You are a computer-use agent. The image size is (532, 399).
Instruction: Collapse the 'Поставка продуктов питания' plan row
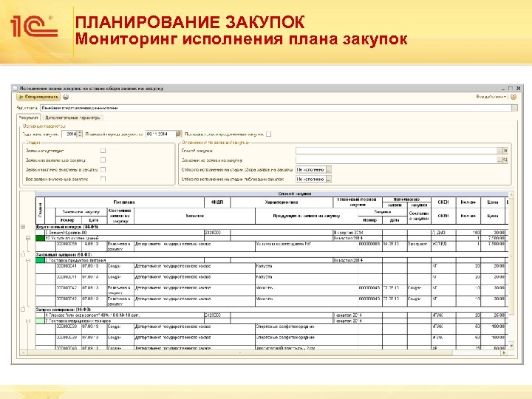[28, 260]
